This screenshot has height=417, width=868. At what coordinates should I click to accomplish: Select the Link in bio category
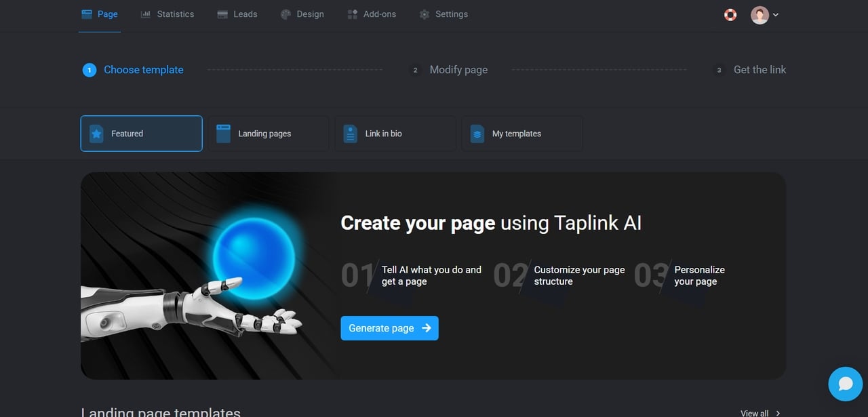pyautogui.click(x=395, y=134)
